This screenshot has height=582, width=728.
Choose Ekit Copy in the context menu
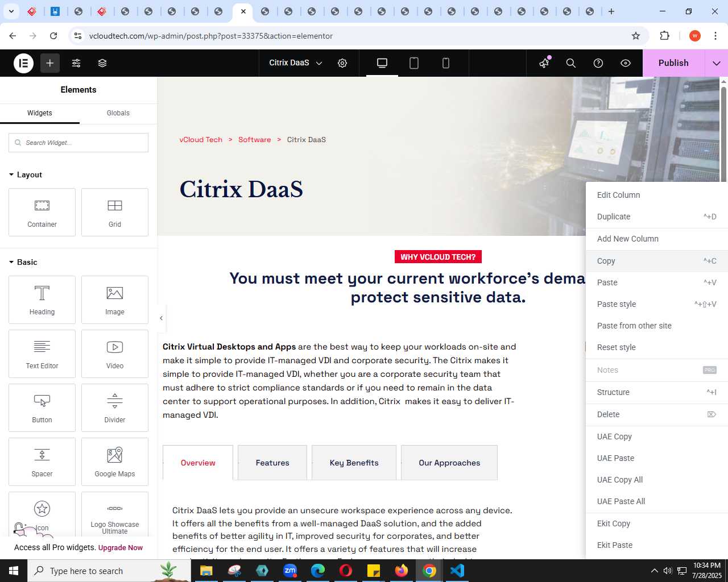[657, 523]
